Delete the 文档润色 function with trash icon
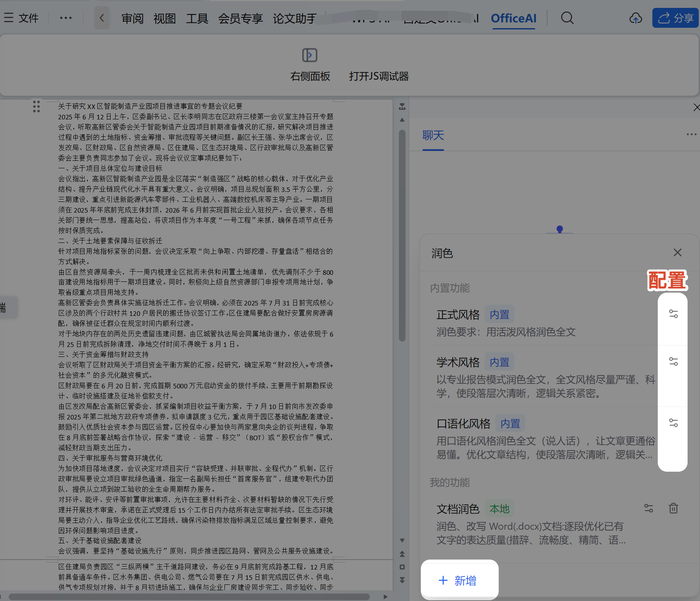Viewport: 700px width, 601px height. click(673, 508)
